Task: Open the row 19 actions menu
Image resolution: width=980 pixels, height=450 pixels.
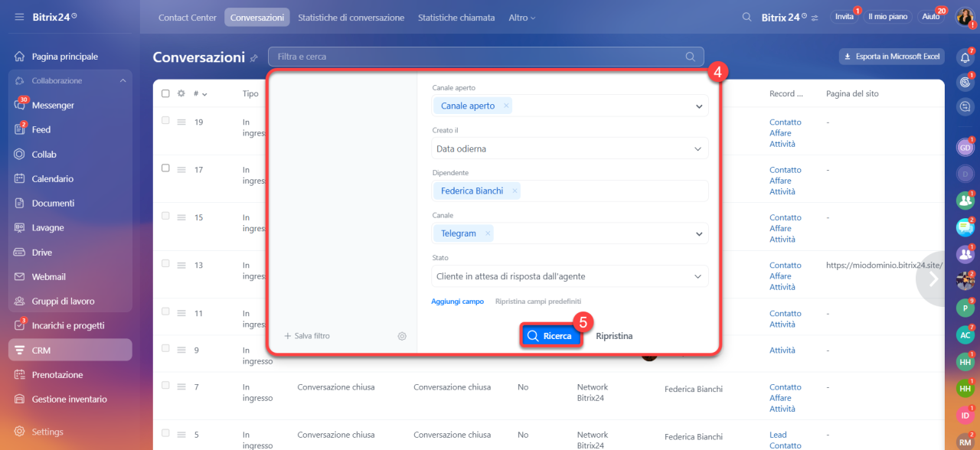Action: coord(182,122)
